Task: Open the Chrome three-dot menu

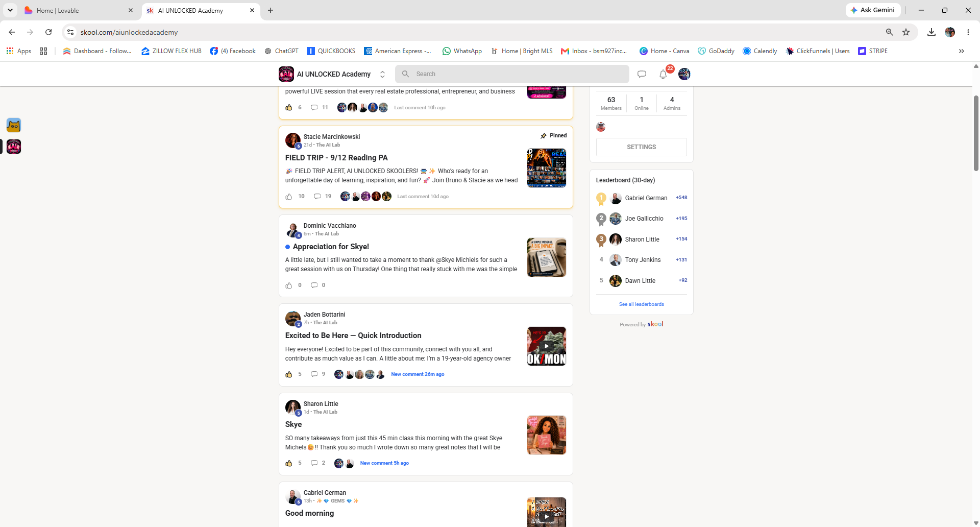Action: [x=968, y=32]
